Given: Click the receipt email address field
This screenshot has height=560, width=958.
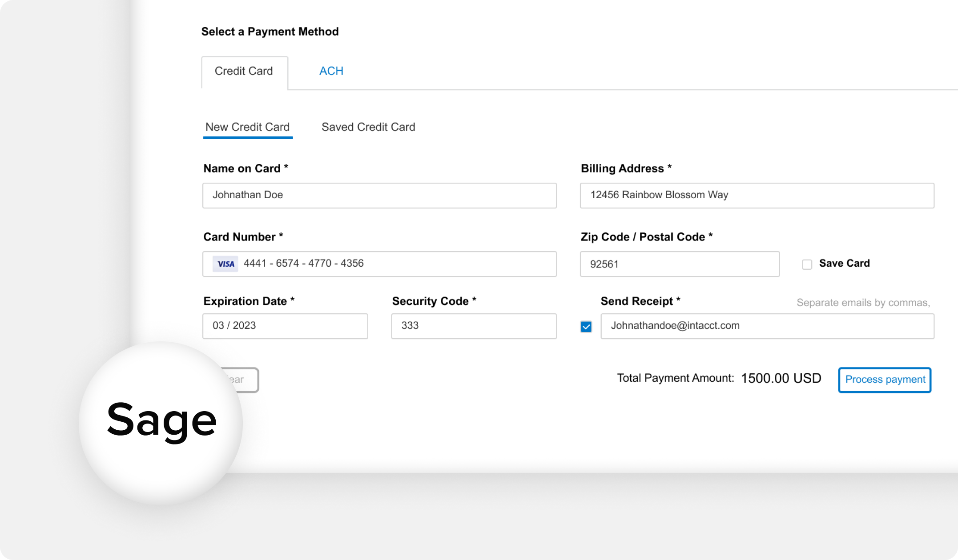Looking at the screenshot, I should (767, 326).
